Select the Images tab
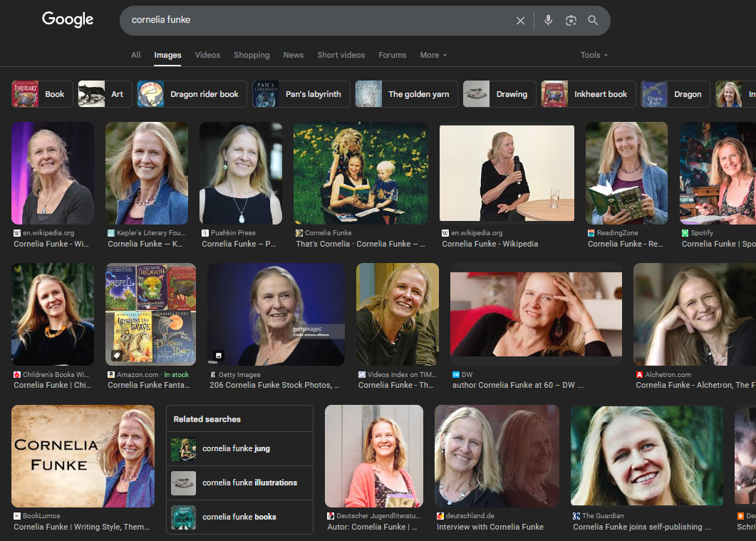This screenshot has height=541, width=756. pos(167,55)
